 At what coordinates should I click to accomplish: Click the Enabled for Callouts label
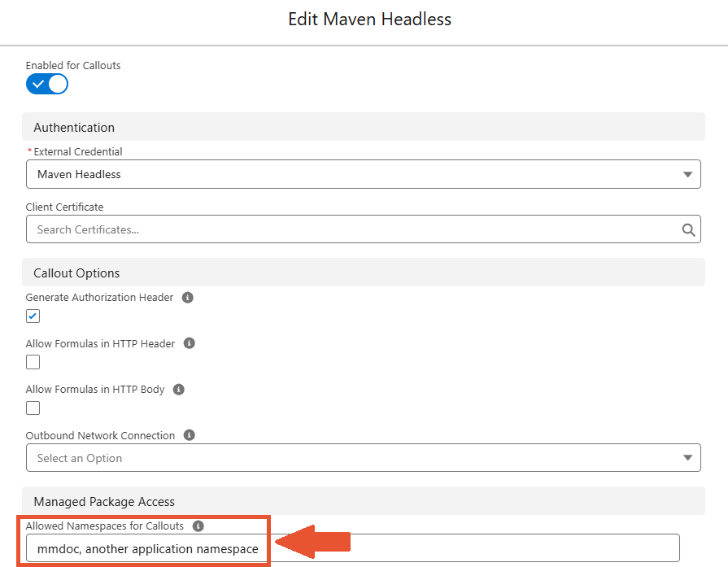(73, 65)
